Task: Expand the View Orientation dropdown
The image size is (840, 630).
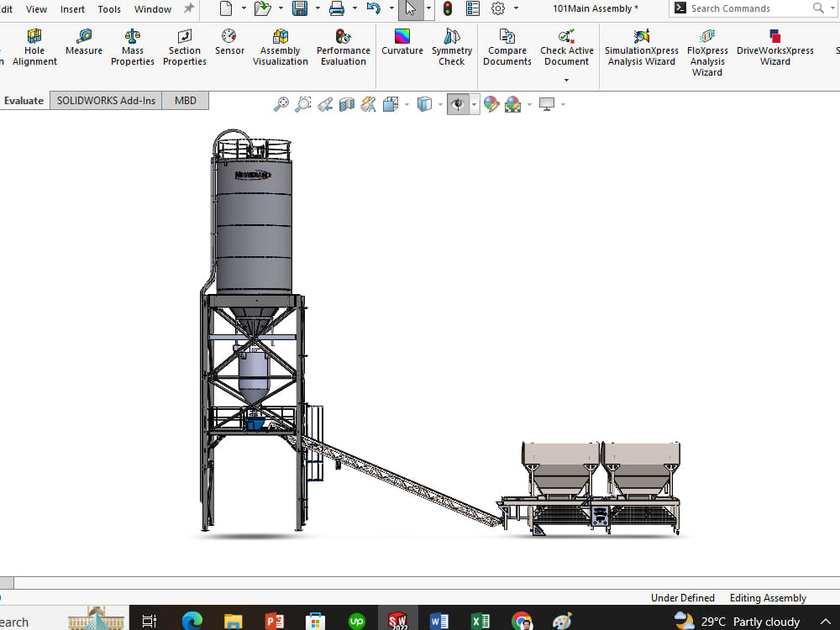Action: [407, 104]
